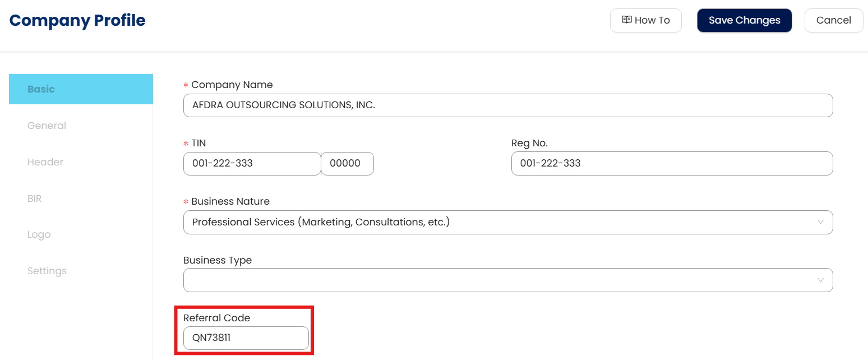Open the General tab
The width and height of the screenshot is (868, 360).
47,126
